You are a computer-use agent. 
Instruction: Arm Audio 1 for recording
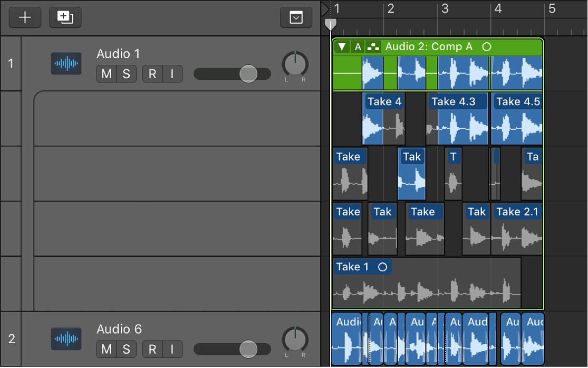pos(152,74)
